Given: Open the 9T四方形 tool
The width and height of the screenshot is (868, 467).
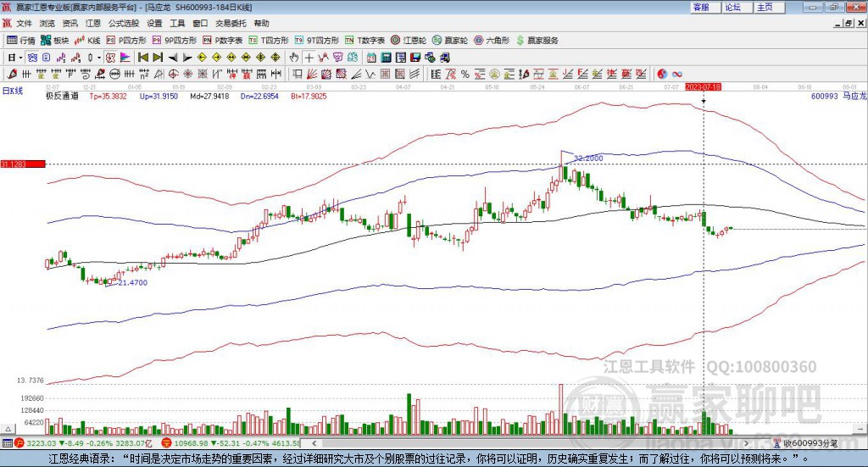Looking at the screenshot, I should click(316, 41).
